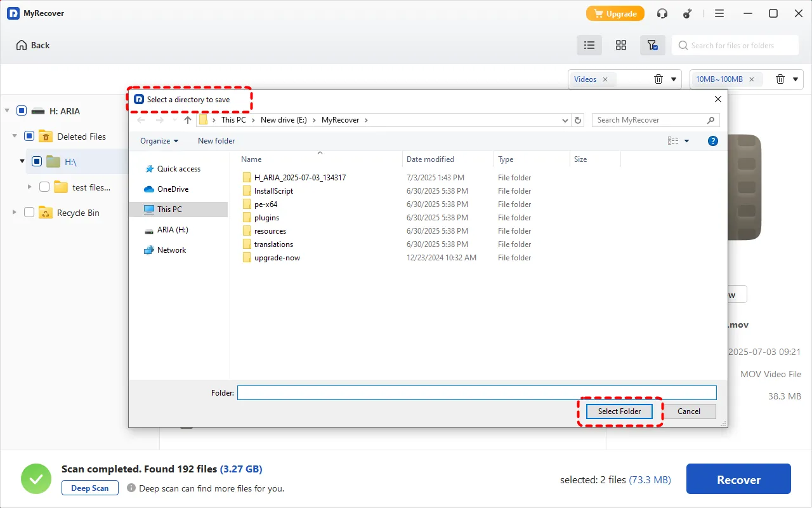This screenshot has height=508, width=812.
Task: Click the key registration icon
Action: coord(687,13)
